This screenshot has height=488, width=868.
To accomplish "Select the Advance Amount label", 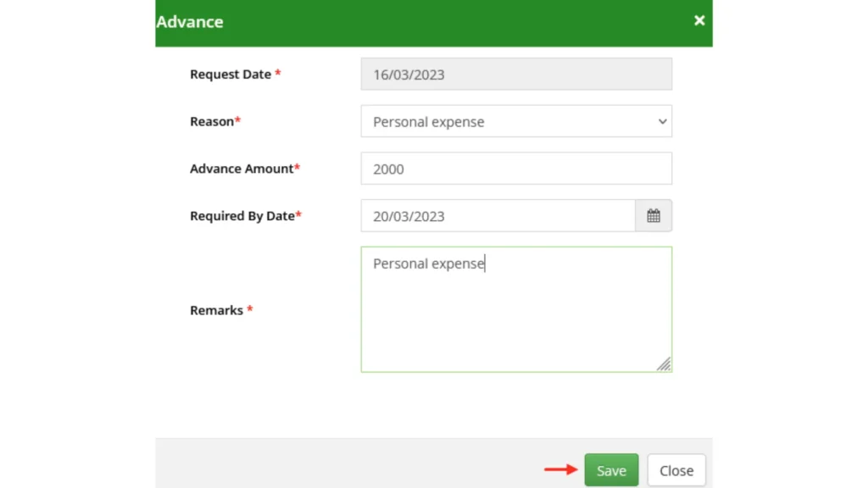I will click(x=242, y=169).
